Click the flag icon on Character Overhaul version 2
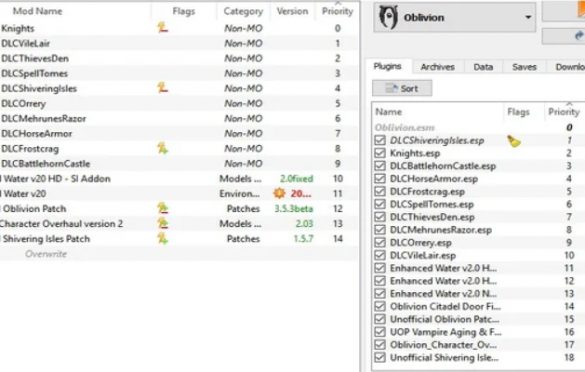 point(162,223)
